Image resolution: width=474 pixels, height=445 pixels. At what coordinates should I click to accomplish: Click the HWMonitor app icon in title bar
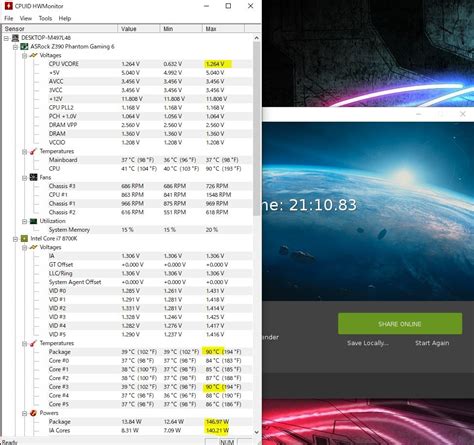8,6
